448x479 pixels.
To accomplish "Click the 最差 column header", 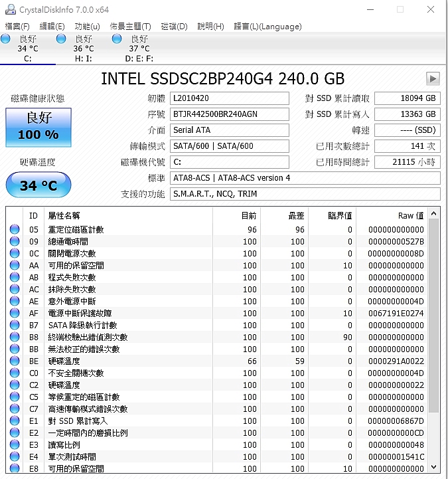I will (x=285, y=216).
